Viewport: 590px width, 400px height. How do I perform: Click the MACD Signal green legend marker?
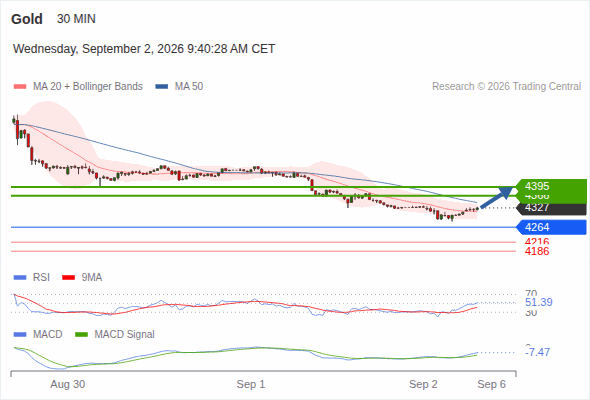[81, 334]
